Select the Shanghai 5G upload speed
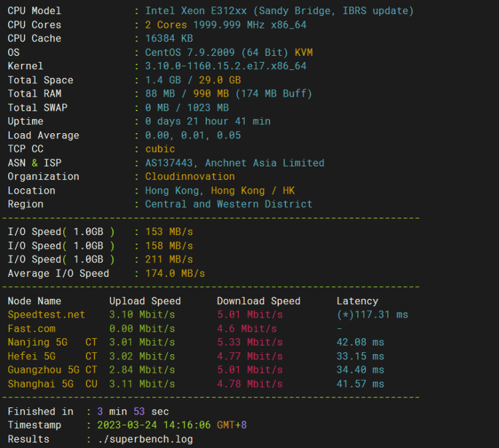This screenshot has height=448, width=499. (x=142, y=383)
